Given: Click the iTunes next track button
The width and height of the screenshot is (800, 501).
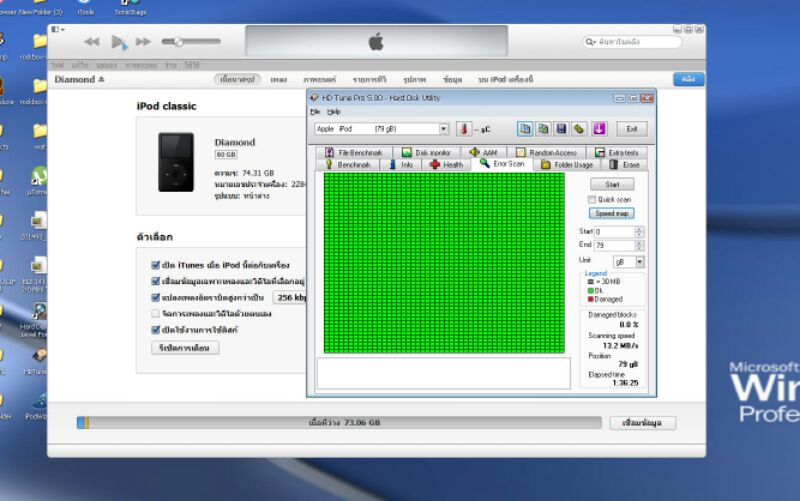Looking at the screenshot, I should point(143,41).
